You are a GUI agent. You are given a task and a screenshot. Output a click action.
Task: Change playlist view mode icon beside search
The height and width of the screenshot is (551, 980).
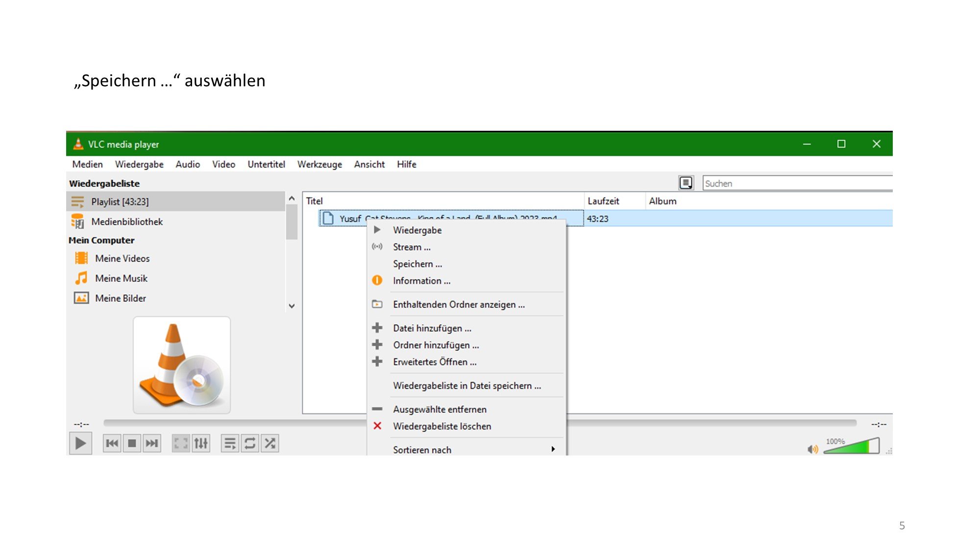pyautogui.click(x=686, y=183)
